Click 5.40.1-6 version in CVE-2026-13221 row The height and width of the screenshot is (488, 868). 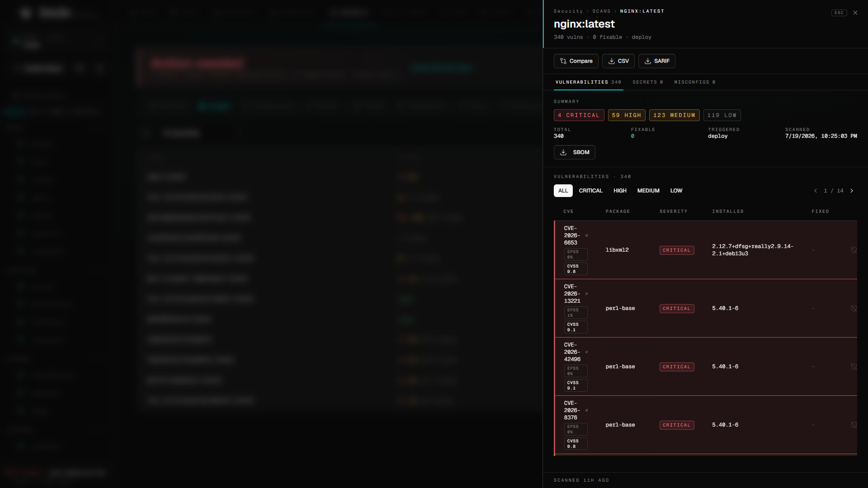725,308
